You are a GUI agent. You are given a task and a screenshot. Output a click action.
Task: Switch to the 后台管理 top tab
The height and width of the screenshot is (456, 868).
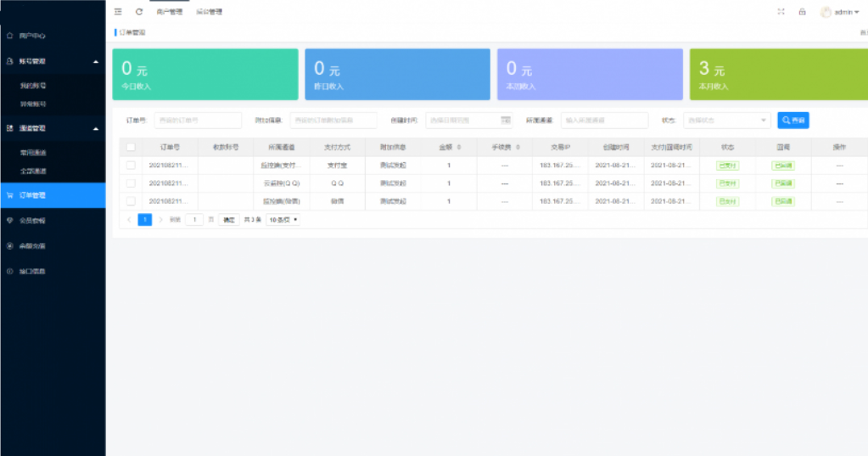[209, 12]
